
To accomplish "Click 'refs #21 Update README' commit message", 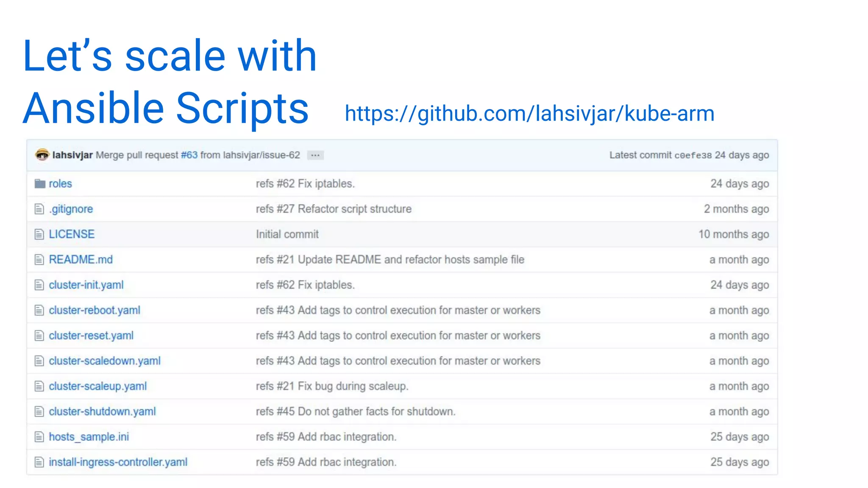I will [390, 260].
